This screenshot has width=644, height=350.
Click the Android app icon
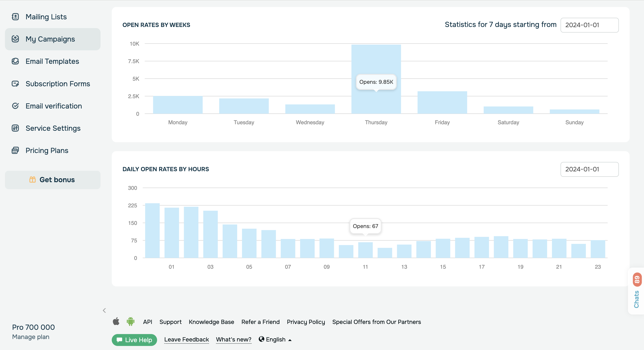(x=131, y=322)
